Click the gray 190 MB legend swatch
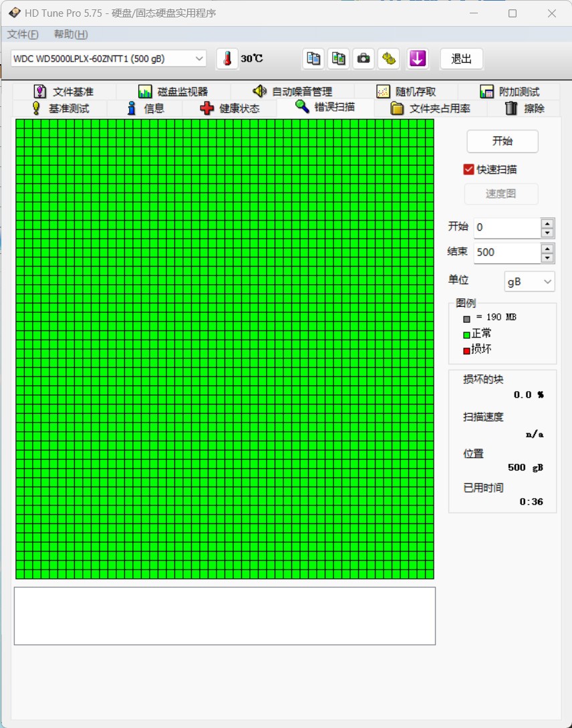This screenshot has height=728, width=572. click(x=466, y=319)
